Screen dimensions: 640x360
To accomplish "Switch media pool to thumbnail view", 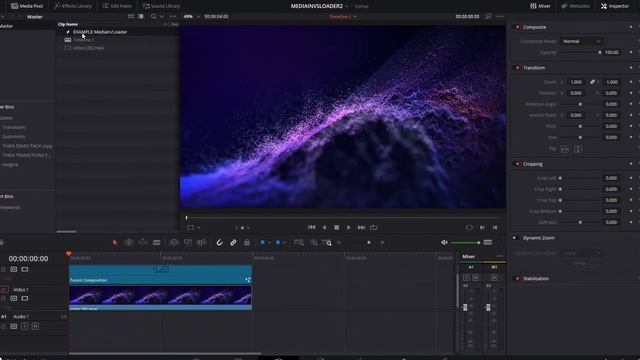I will point(131,17).
